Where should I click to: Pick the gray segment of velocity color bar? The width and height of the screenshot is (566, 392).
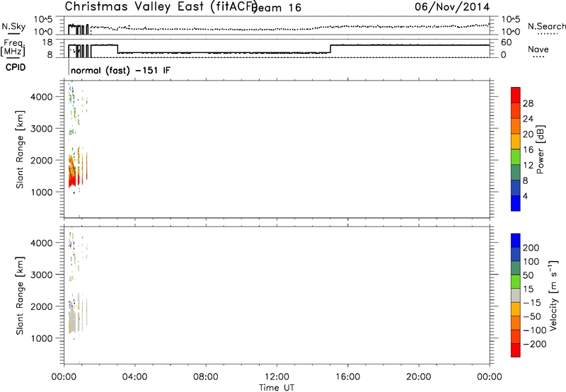tap(516, 295)
